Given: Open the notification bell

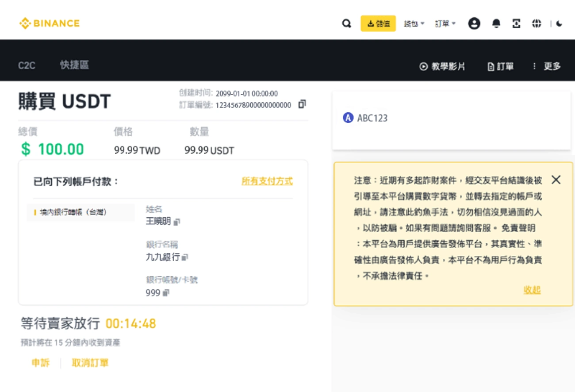Looking at the screenshot, I should tap(496, 23).
